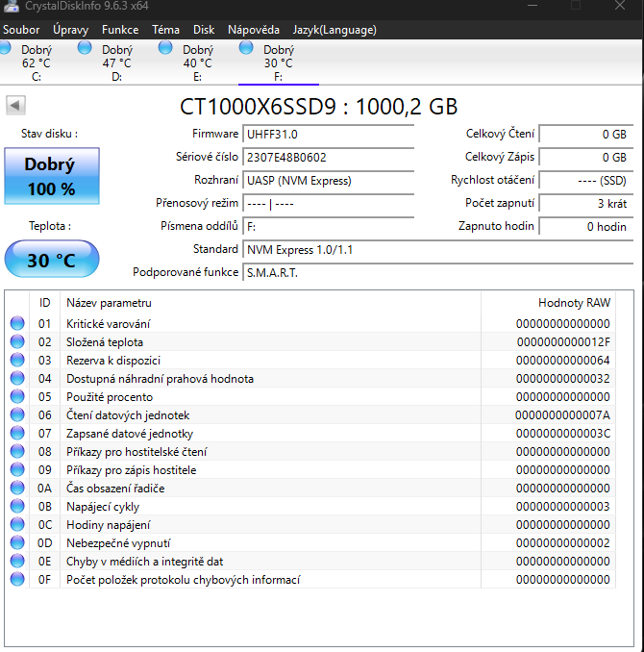The image size is (644, 652).
Task: Click status icon for Složená teplota row
Action: [17, 341]
